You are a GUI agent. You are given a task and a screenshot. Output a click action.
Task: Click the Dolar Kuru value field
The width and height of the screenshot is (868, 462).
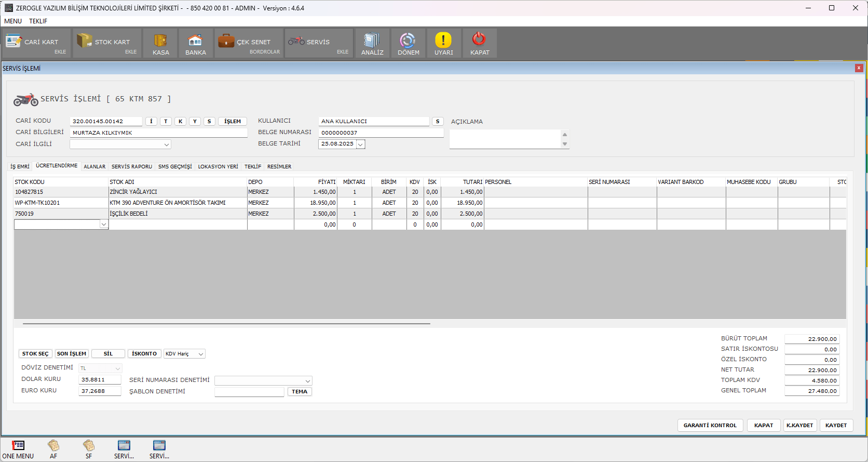pos(100,380)
